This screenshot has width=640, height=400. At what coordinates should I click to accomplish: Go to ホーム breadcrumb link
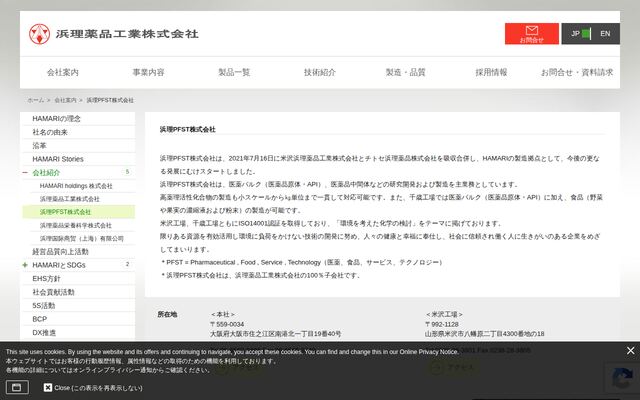[36, 100]
